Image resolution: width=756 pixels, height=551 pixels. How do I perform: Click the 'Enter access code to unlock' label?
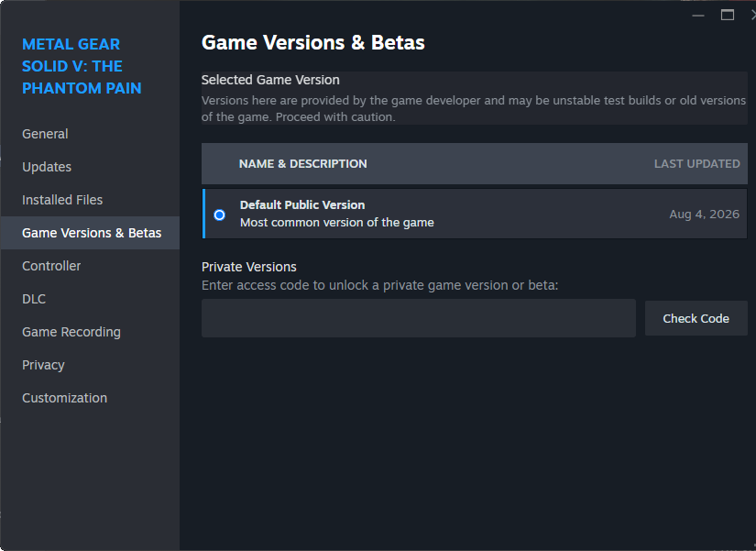tap(380, 285)
